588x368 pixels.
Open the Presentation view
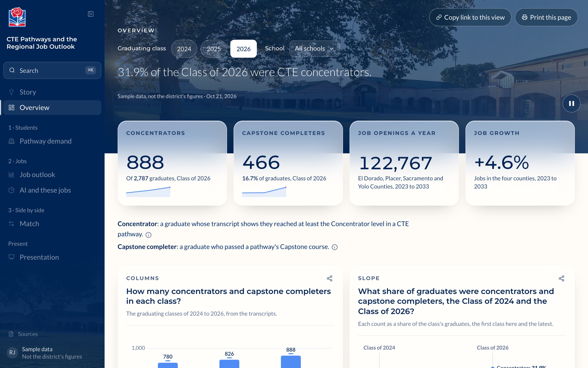[52, 257]
